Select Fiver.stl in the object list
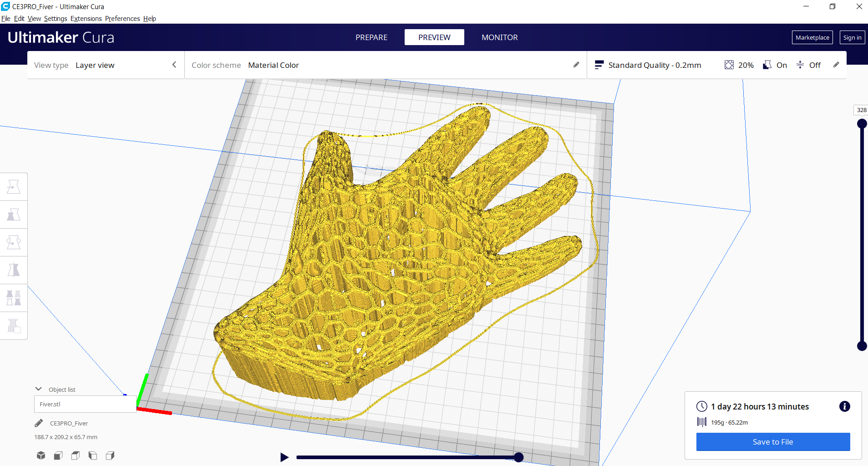This screenshot has width=868, height=466. (x=85, y=404)
